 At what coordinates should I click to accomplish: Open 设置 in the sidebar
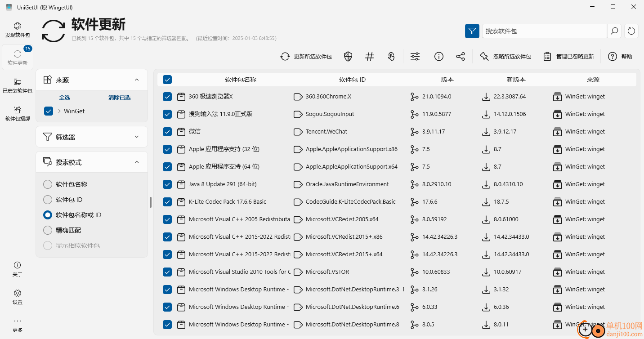tap(18, 297)
